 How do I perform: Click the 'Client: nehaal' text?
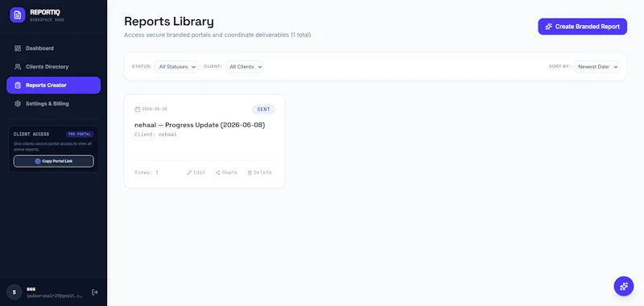click(x=155, y=134)
